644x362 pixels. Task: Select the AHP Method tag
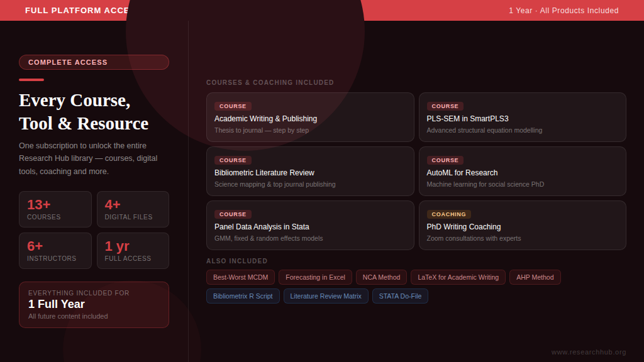click(535, 277)
